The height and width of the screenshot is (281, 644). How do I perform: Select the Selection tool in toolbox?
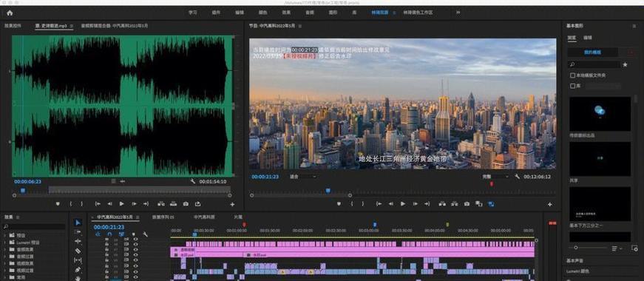pos(78,223)
